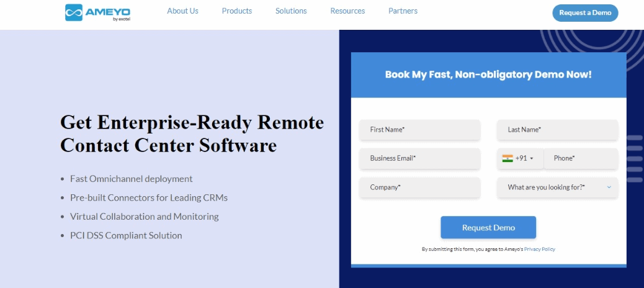Click the Request a Demo header button
Viewport: 644px width, 288px height.
[x=585, y=13]
